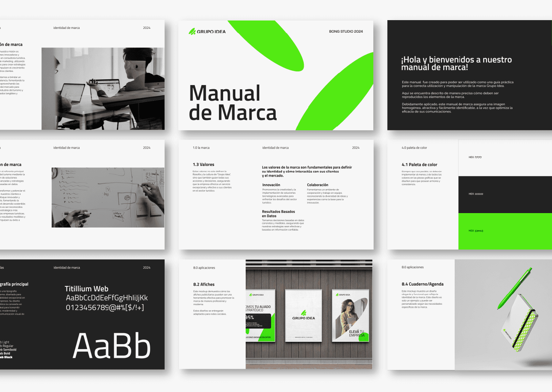Click '8.0 aplicaciones' on the Cuaderno/Agenda slide
Screen dimensions: 552x392
(x=412, y=267)
